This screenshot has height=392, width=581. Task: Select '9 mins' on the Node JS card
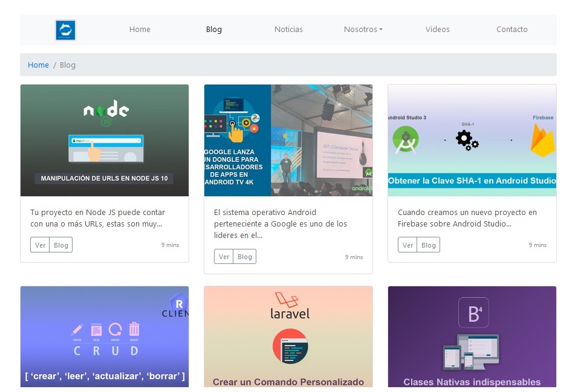point(170,245)
